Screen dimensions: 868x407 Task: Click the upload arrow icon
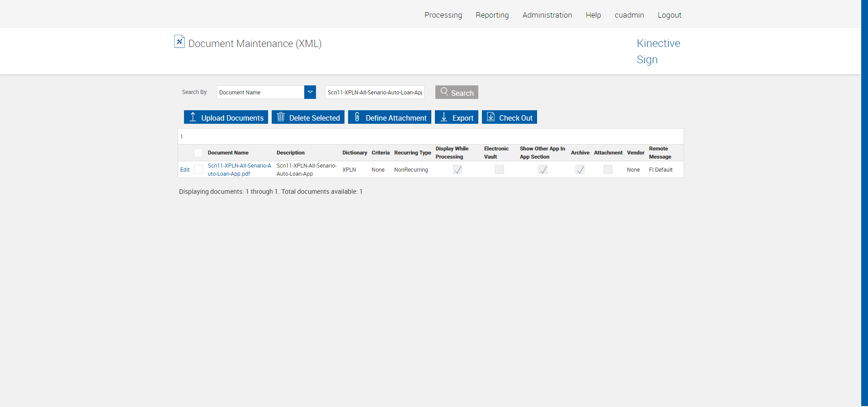tap(193, 117)
